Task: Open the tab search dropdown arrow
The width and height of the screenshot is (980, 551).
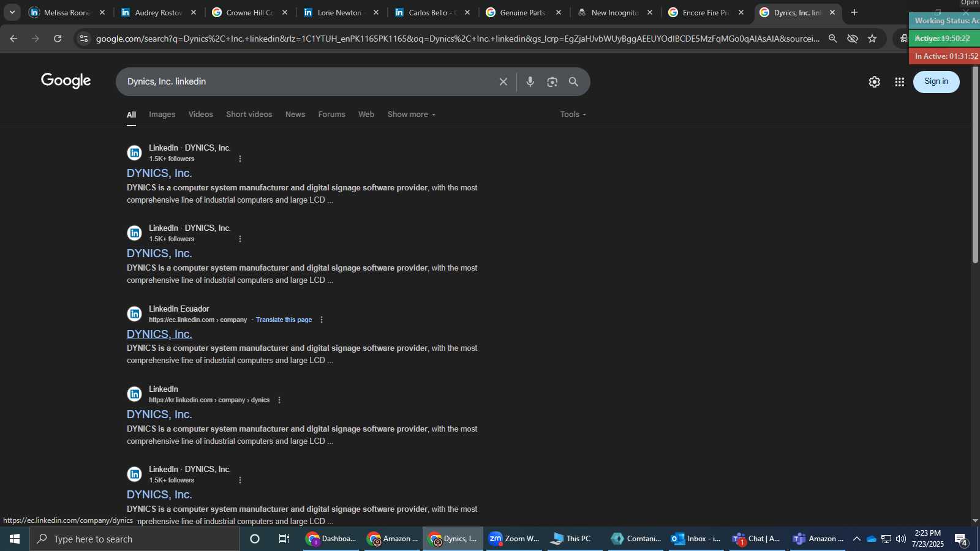Action: pos(12,12)
